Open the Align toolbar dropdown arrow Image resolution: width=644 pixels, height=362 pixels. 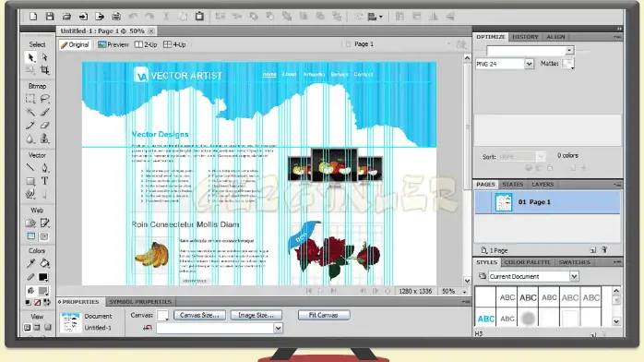pyautogui.click(x=381, y=17)
